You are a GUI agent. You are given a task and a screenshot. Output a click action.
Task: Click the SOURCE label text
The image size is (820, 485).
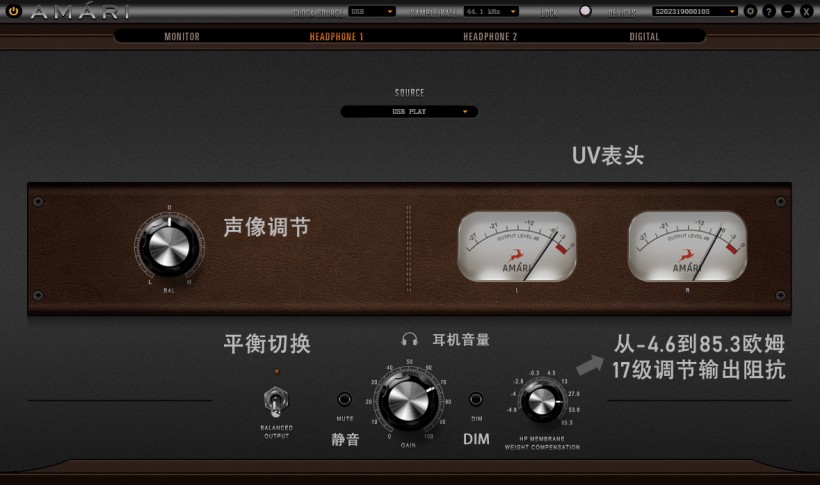pos(409,93)
